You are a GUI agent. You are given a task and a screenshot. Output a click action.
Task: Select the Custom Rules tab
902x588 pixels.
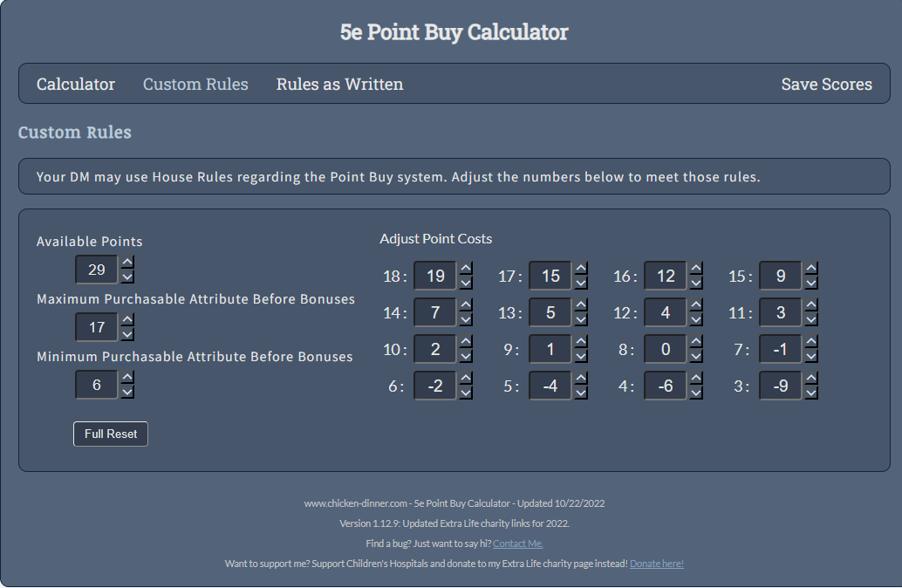195,84
